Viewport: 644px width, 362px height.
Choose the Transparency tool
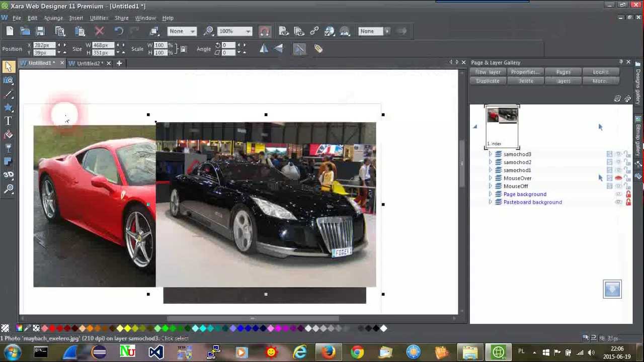(8, 148)
